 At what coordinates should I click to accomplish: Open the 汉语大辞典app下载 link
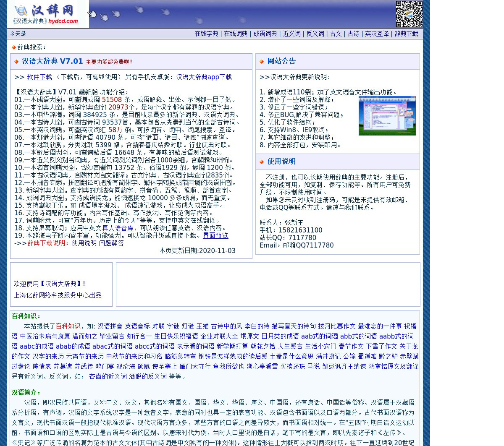204,77
